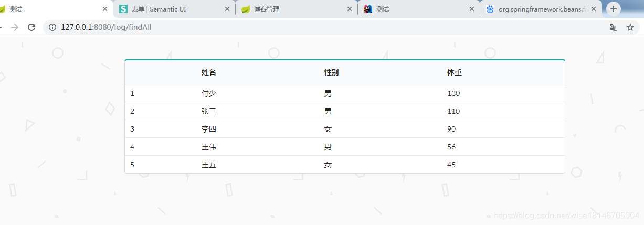Click the weight value 130

point(453,93)
